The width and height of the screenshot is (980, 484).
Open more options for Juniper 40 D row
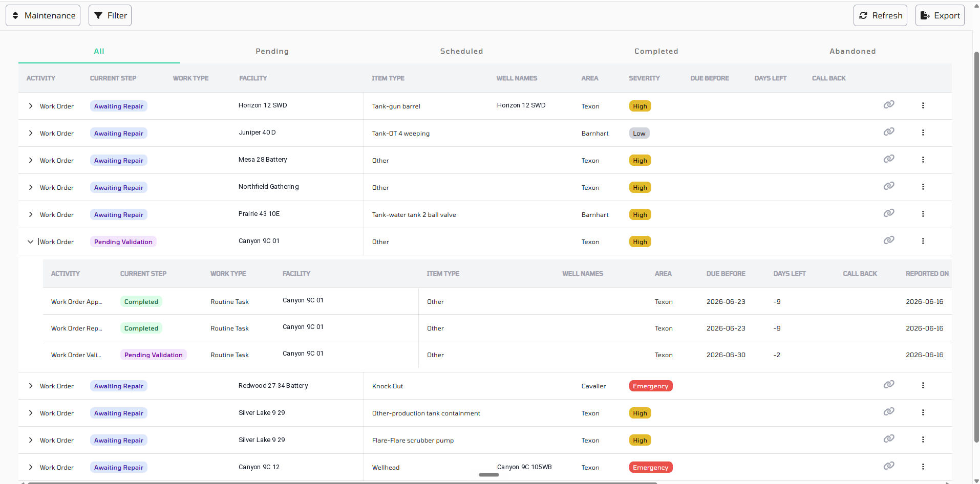pyautogui.click(x=923, y=133)
